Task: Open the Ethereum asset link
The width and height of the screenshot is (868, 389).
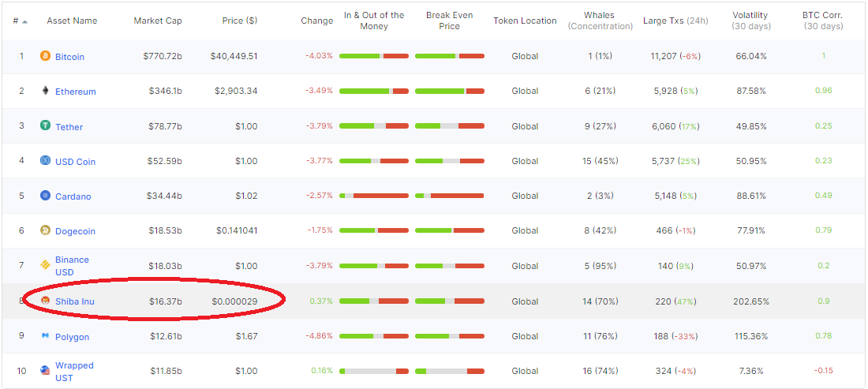Action: coord(75,92)
